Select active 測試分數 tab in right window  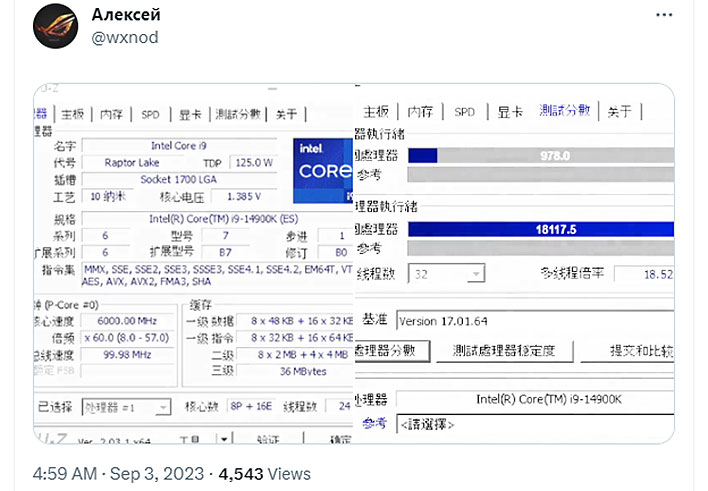[x=565, y=110]
